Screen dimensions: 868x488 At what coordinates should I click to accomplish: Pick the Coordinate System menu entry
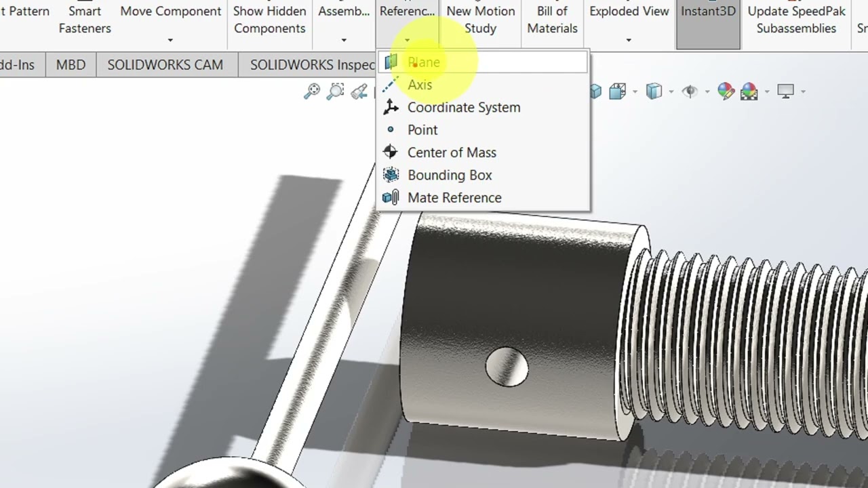coord(483,107)
